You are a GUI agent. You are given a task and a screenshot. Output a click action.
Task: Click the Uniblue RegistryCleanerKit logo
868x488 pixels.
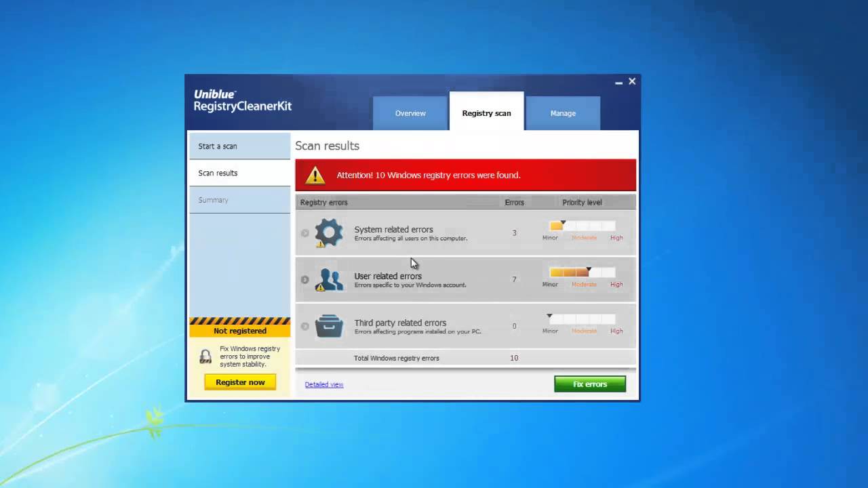242,101
